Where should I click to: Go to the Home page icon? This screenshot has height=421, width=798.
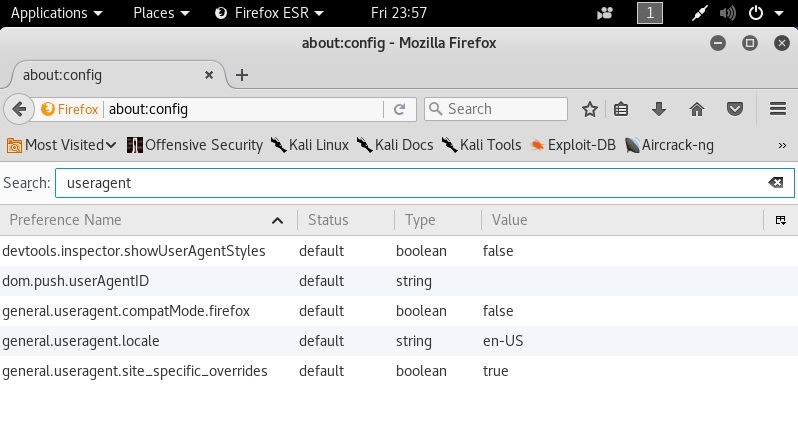697,109
